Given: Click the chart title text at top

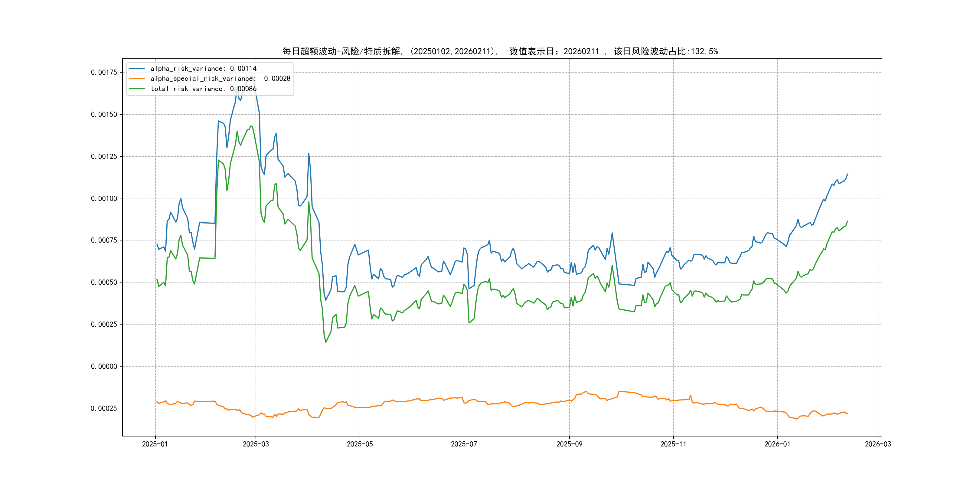Looking at the screenshot, I should coord(500,51).
